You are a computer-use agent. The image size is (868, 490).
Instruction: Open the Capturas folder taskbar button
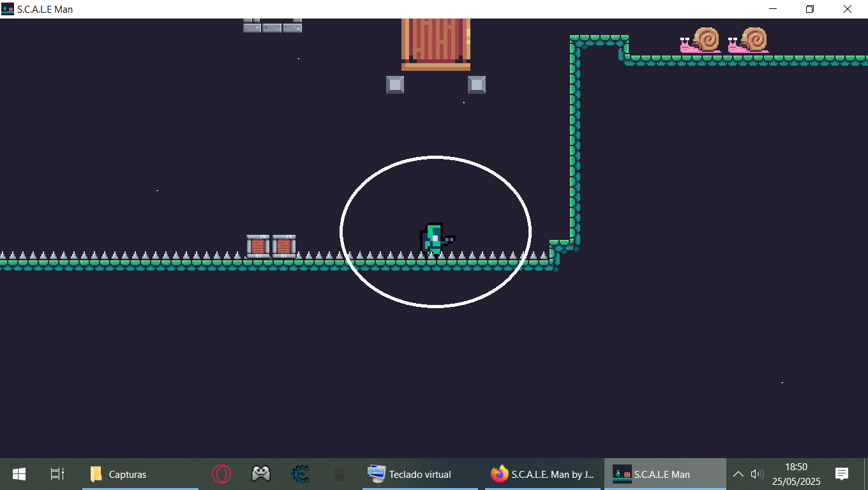[140, 474]
